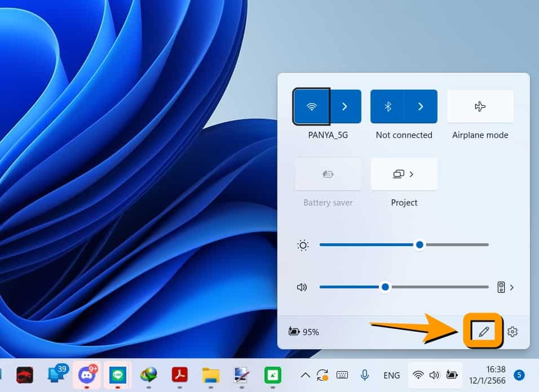Viewport: 539px width, 392px height.
Task: Toggle Wi-Fi connection to PANYA_5G
Action: point(311,106)
